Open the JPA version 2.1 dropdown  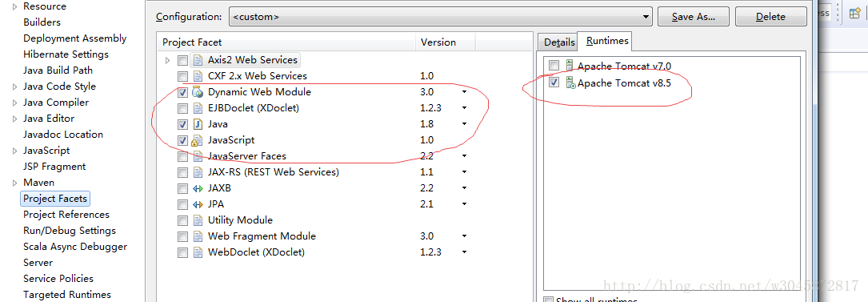(x=465, y=204)
